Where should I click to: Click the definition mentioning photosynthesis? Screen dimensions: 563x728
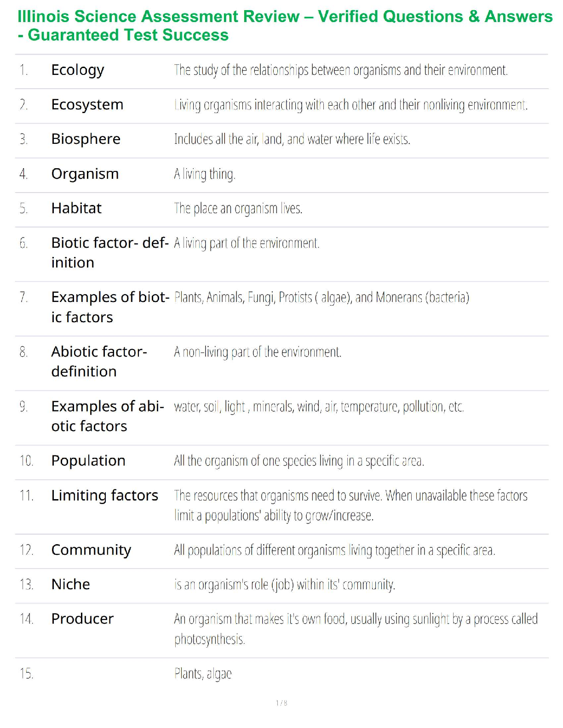(356, 629)
